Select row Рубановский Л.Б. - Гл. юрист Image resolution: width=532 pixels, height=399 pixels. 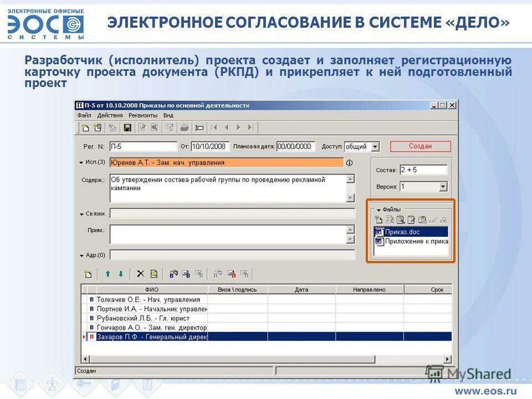pyautogui.click(x=267, y=318)
